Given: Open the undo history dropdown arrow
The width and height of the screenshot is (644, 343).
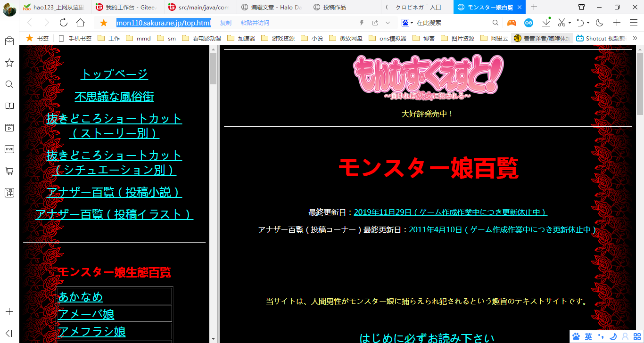Looking at the screenshot, I should tap(588, 23).
